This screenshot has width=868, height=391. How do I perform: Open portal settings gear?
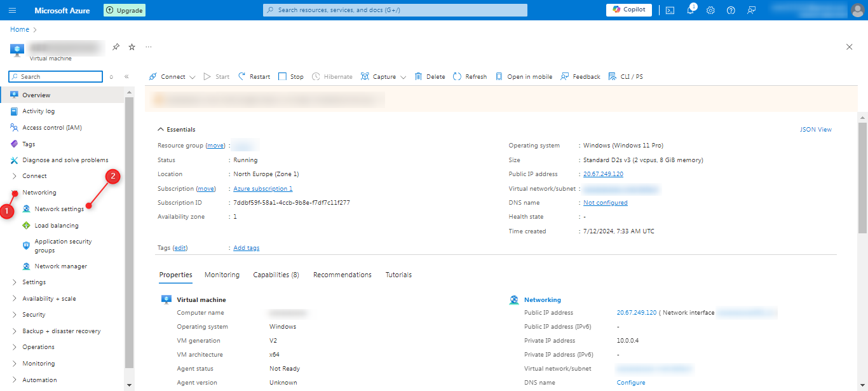(710, 10)
